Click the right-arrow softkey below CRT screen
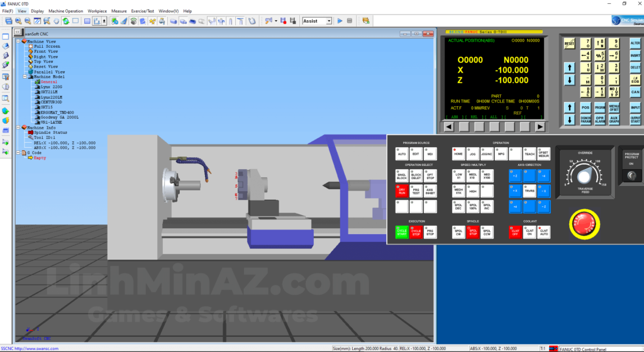Viewport: 644px width, 352px height. pyautogui.click(x=540, y=127)
